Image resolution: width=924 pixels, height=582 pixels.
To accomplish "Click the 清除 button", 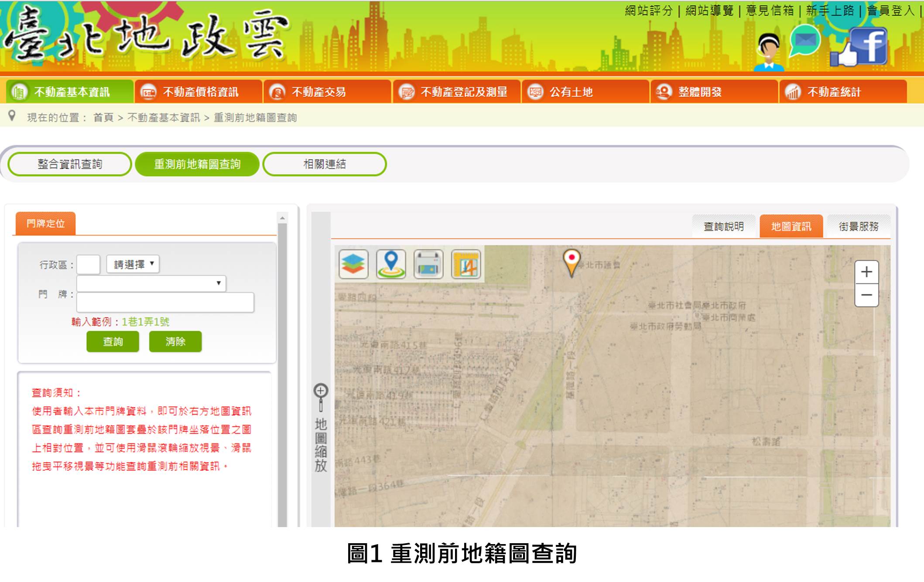I will tap(175, 341).
